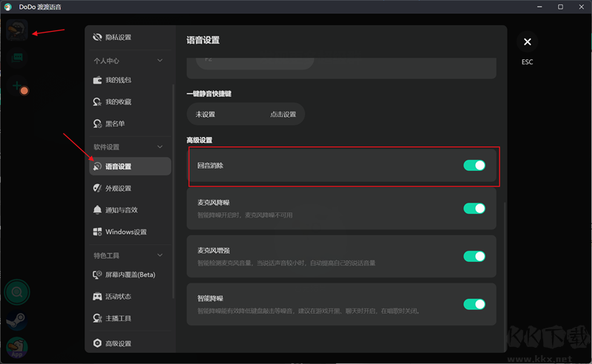Click the 一键静音快捷键 heading text
This screenshot has width=592, height=364.
[x=209, y=94]
